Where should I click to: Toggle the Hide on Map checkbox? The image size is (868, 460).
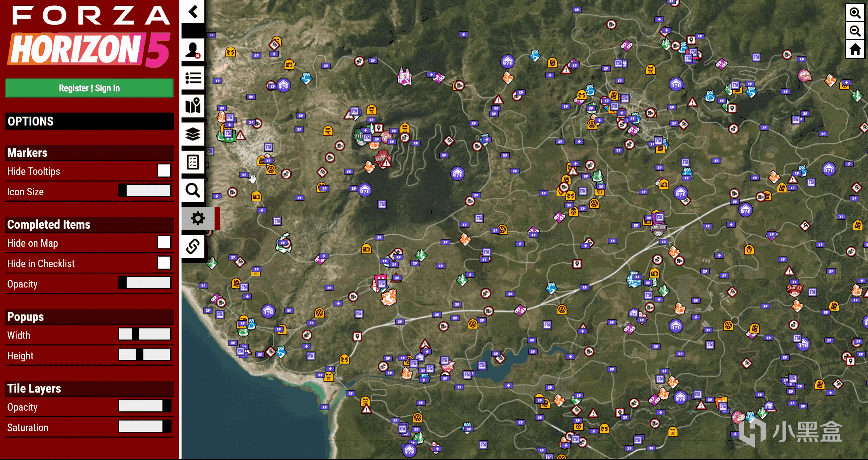coord(164,243)
